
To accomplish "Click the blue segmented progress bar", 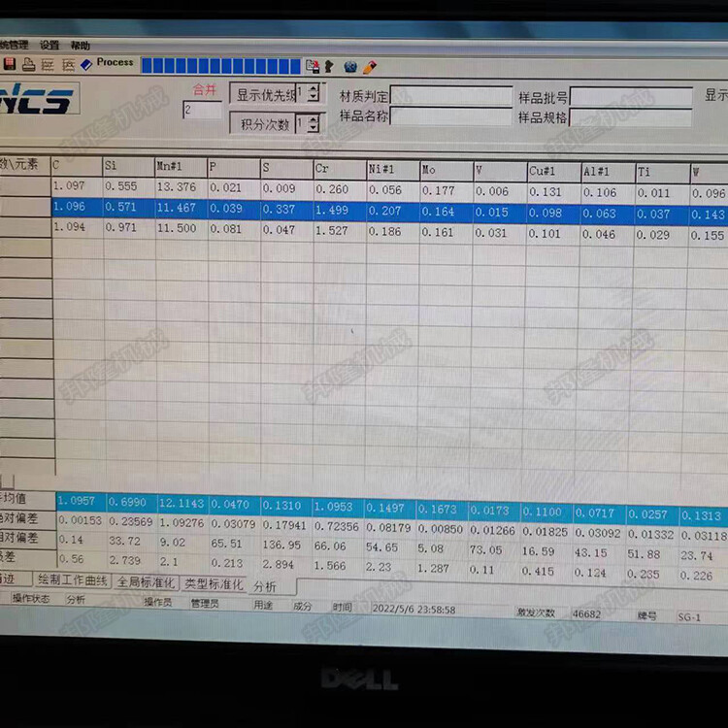I will click(x=220, y=66).
